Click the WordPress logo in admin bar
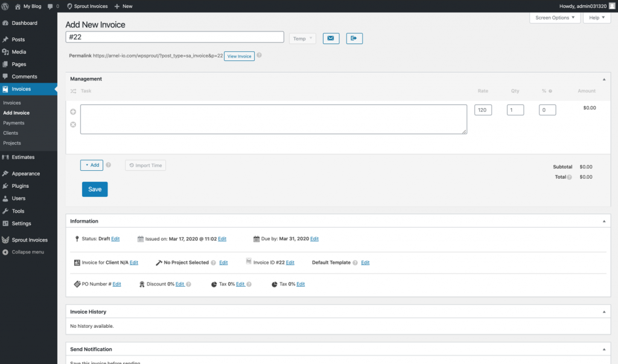 click(x=5, y=6)
